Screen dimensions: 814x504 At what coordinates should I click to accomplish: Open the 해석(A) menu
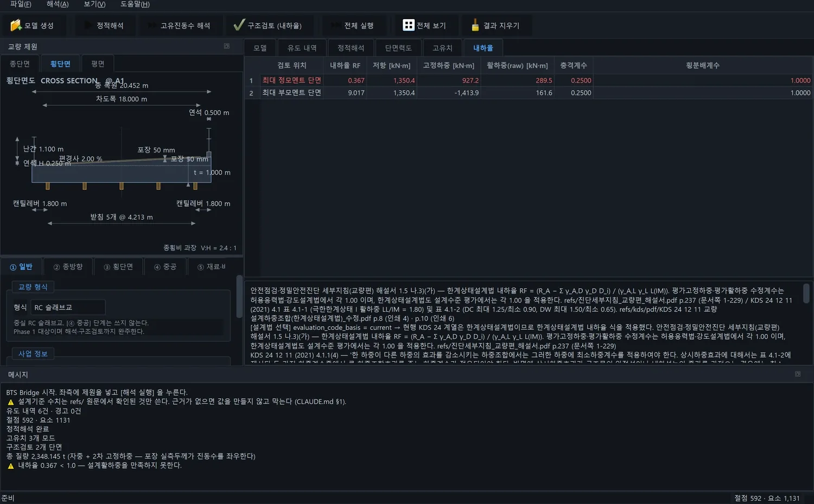(58, 4)
